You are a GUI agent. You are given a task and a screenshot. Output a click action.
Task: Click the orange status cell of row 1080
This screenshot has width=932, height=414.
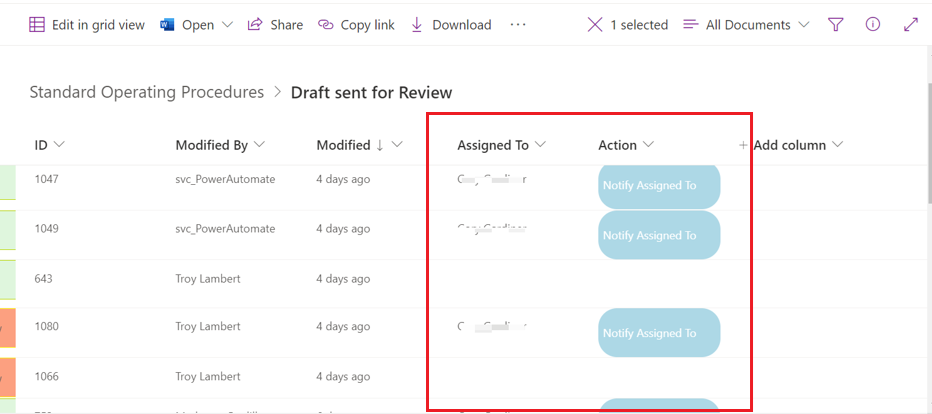tap(8, 327)
